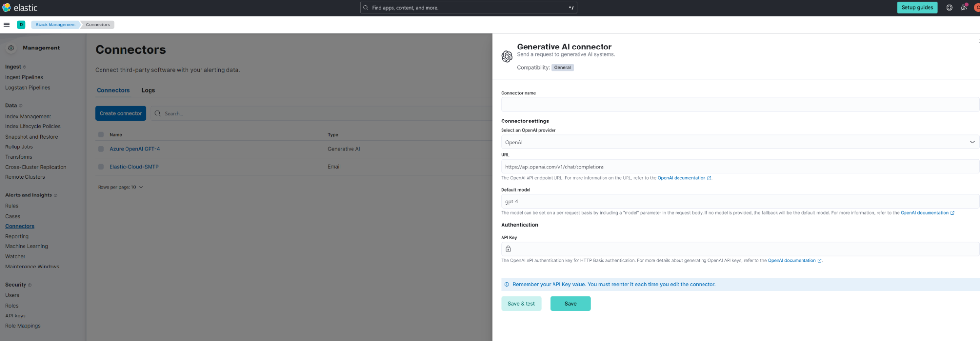Check the Azure OpenAI GPT-4 row checkbox

click(x=101, y=149)
